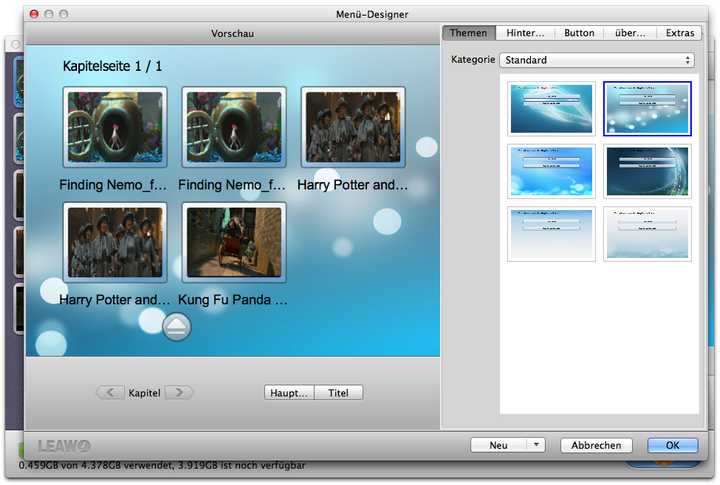Select the blue sky clouds theme thumbnail
This screenshot has height=485, width=720.
551,171
